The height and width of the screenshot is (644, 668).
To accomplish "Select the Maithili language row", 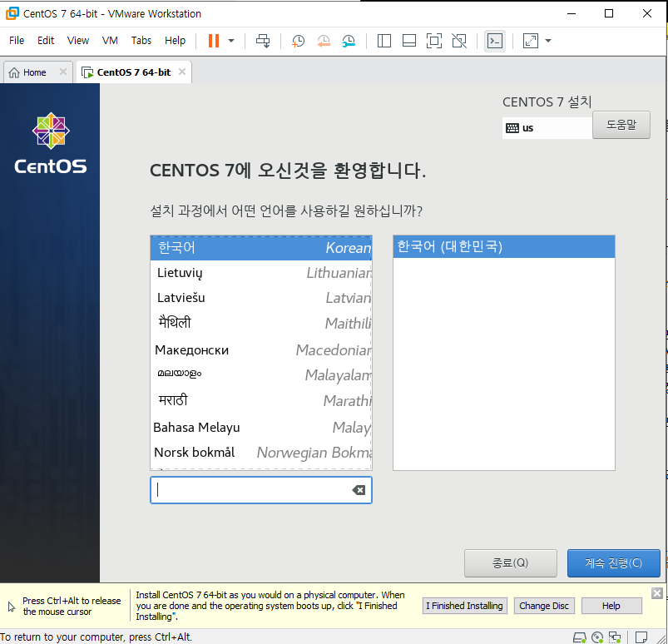I will (x=260, y=324).
